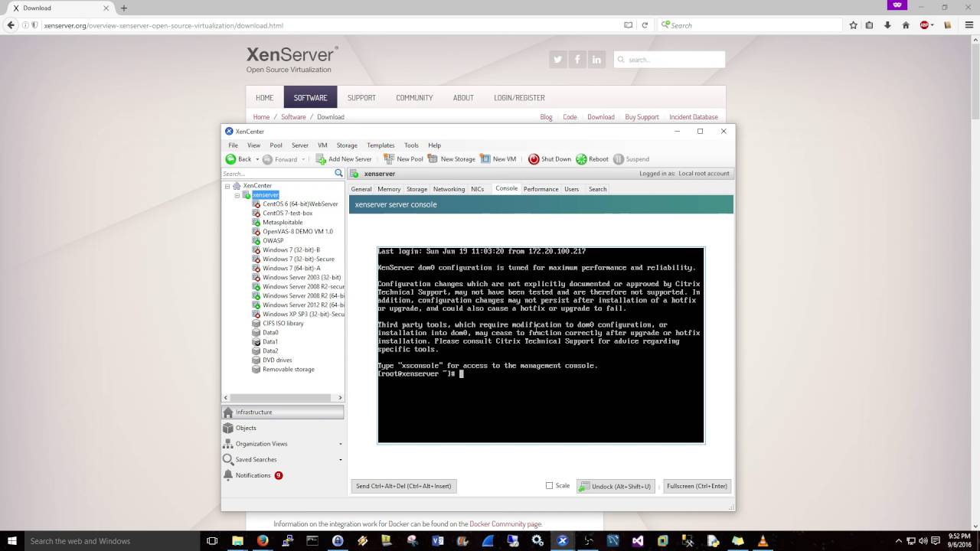Screen dimensions: 980x551
Task: Click the browser URL address bar
Action: tap(329, 25)
